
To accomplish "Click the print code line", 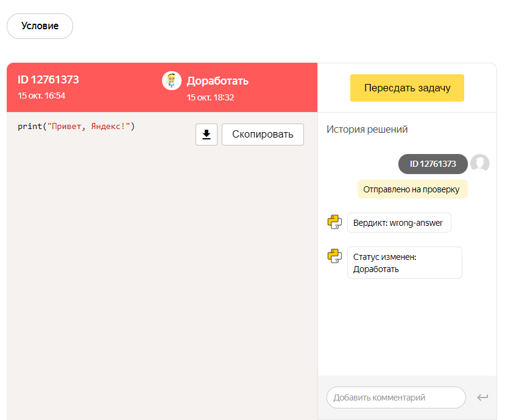I will coord(76,126).
